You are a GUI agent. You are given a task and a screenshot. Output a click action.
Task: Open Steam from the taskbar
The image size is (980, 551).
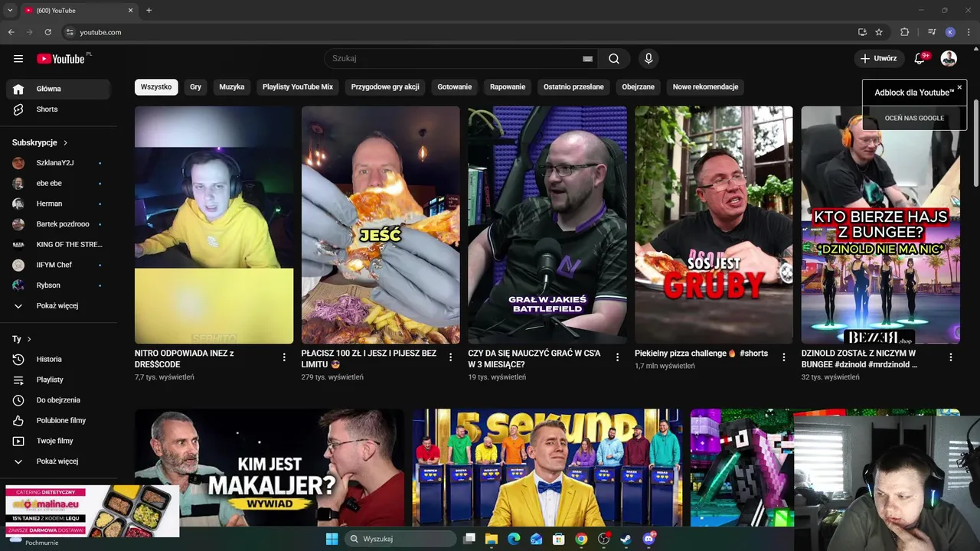coord(626,539)
